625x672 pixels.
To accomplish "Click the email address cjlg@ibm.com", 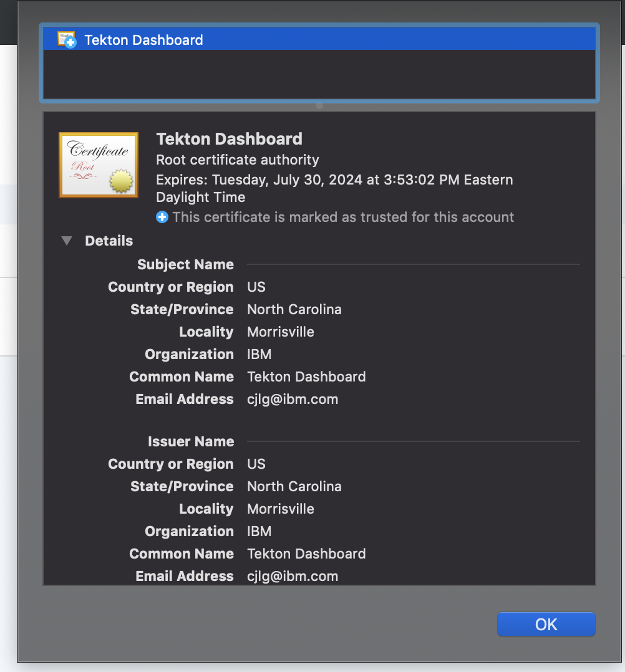I will [x=293, y=399].
